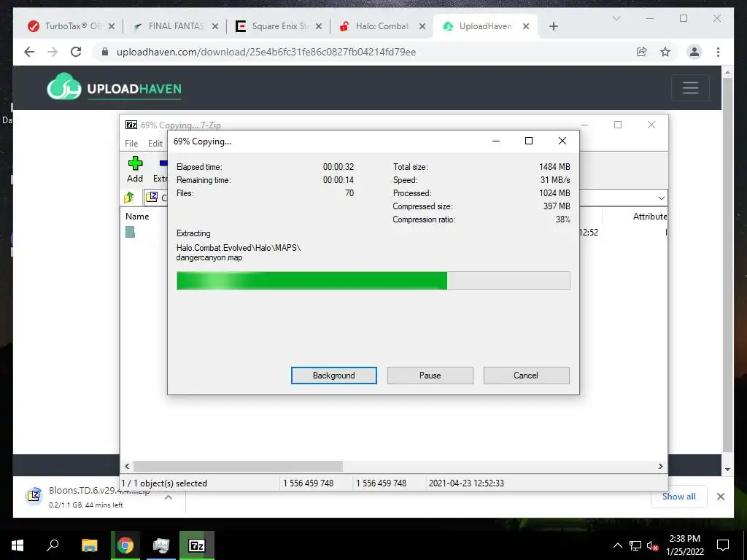
Task: Share this page icon in address bar
Action: [642, 52]
